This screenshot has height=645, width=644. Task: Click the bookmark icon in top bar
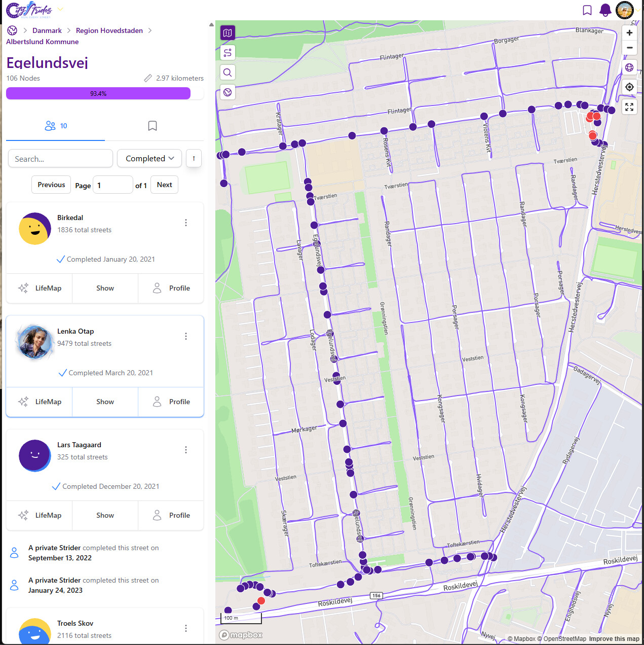[x=587, y=10]
